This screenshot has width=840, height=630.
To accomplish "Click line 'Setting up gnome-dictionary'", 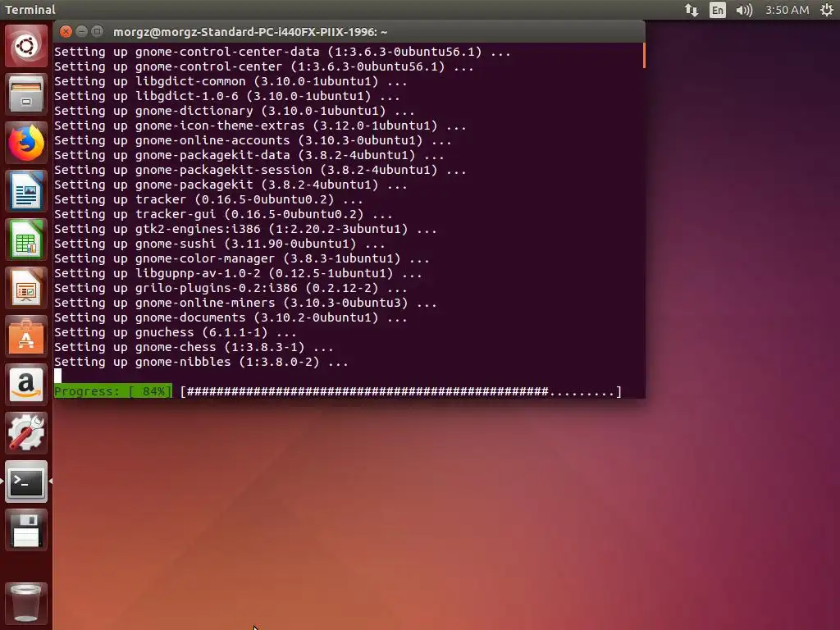I will [x=235, y=111].
